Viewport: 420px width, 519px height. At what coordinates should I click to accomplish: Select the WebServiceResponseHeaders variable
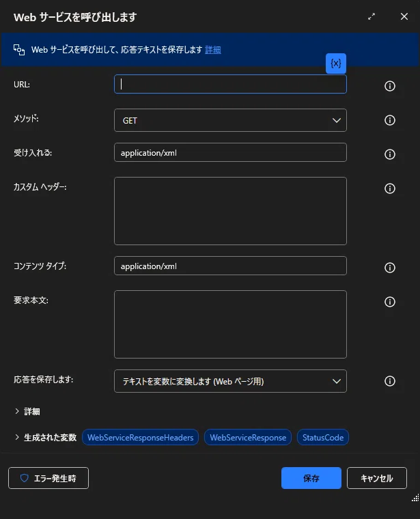pos(140,437)
